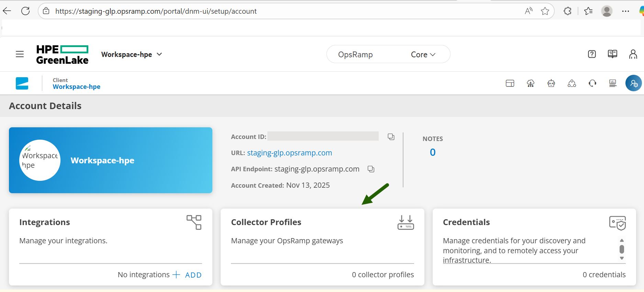Click the blue OpsRamp logo icon
644x292 pixels.
22,83
